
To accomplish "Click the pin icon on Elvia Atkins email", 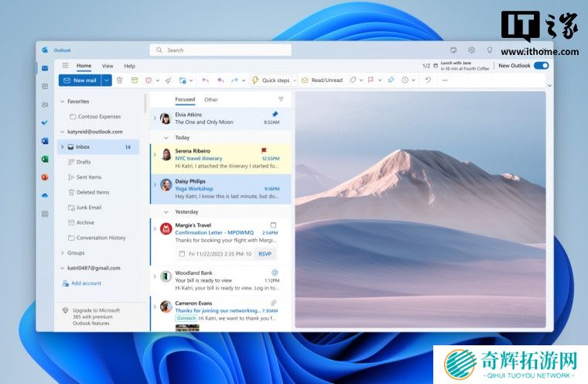I will coord(275,114).
